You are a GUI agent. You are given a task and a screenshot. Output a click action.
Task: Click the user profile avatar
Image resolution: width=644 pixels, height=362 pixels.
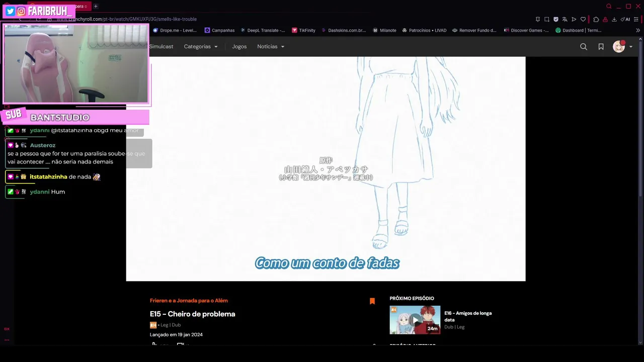coord(619,46)
